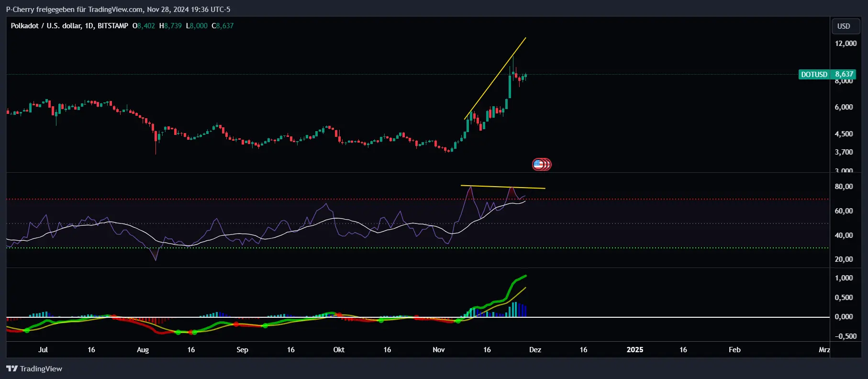Click the Polkadot / U.S. dollar chart title
Image resolution: width=868 pixels, height=379 pixels.
[x=69, y=26]
